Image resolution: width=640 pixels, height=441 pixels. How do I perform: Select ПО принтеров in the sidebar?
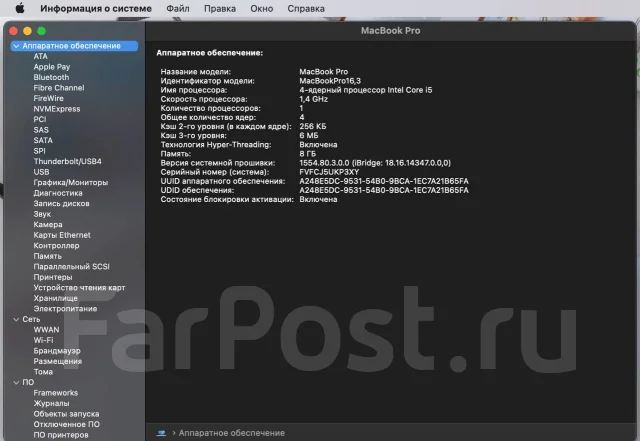click(x=61, y=435)
